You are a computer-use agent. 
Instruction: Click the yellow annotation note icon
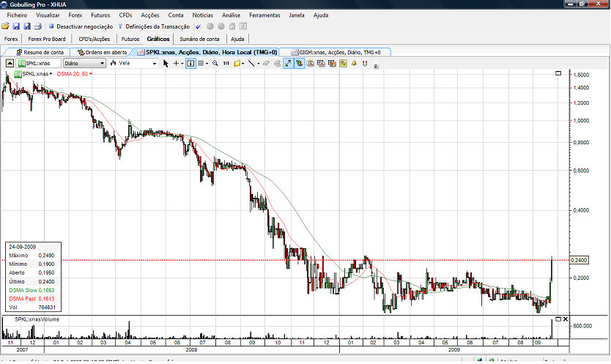pos(237,64)
